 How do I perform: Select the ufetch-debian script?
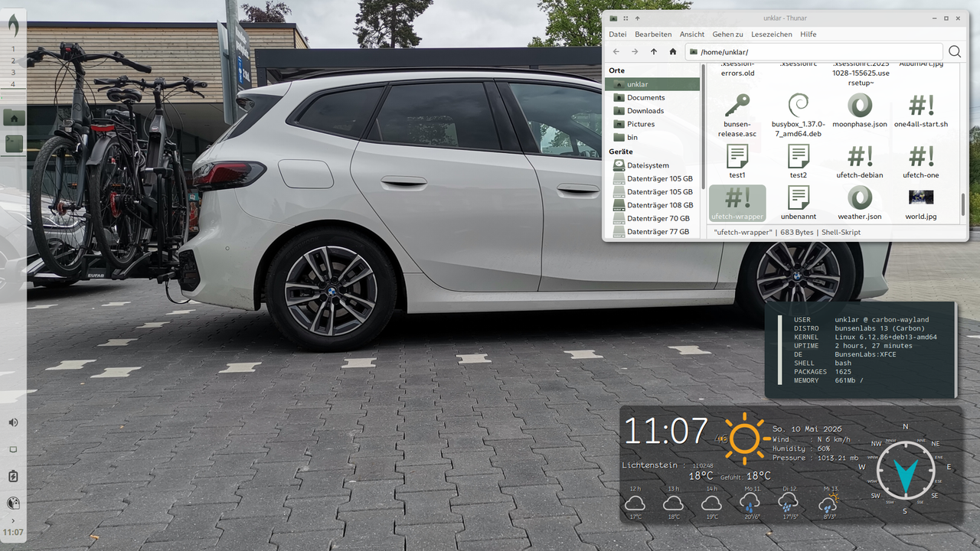[x=860, y=161]
